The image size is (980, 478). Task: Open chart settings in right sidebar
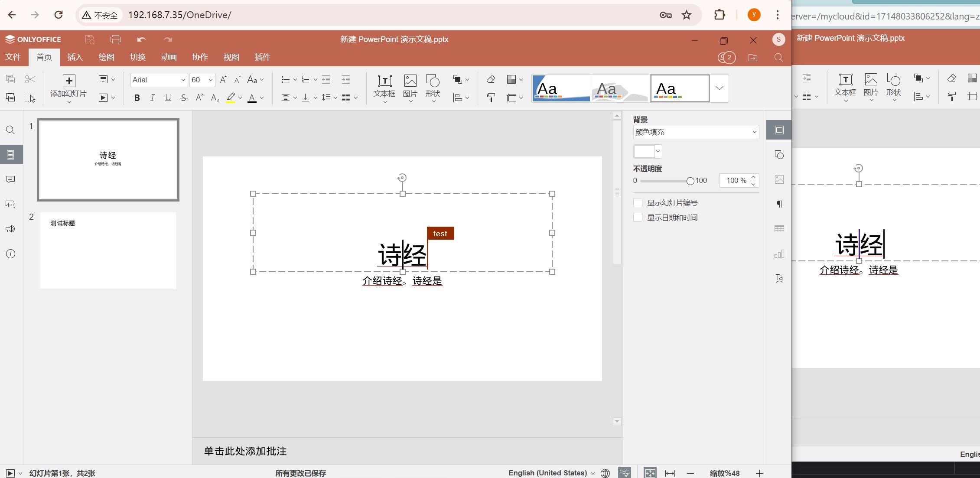click(x=779, y=254)
